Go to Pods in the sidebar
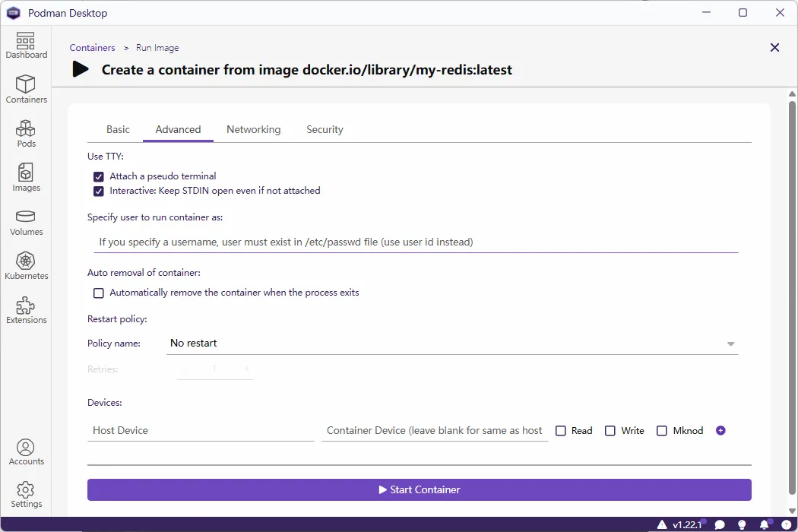The height and width of the screenshot is (532, 798). pyautogui.click(x=26, y=134)
